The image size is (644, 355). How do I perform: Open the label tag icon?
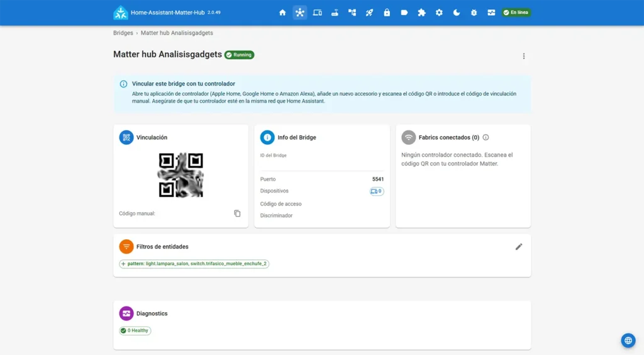[404, 13]
